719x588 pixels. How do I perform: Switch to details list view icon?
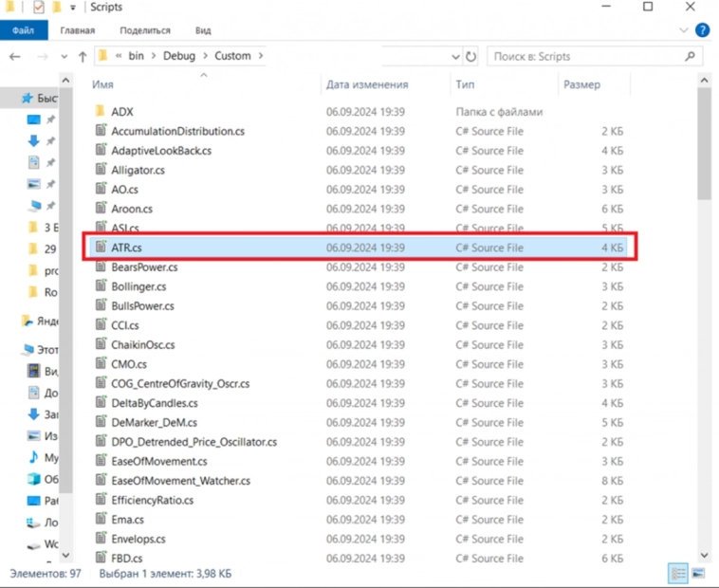[x=678, y=573]
